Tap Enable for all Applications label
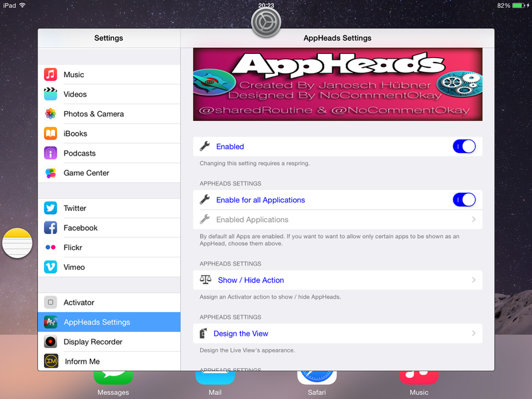This screenshot has width=532, height=399. pyautogui.click(x=261, y=200)
